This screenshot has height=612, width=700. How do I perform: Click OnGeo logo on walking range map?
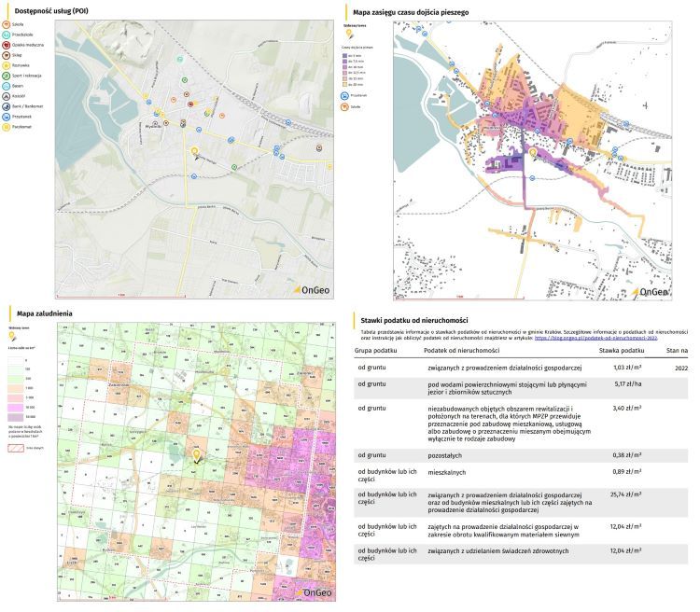(651, 292)
